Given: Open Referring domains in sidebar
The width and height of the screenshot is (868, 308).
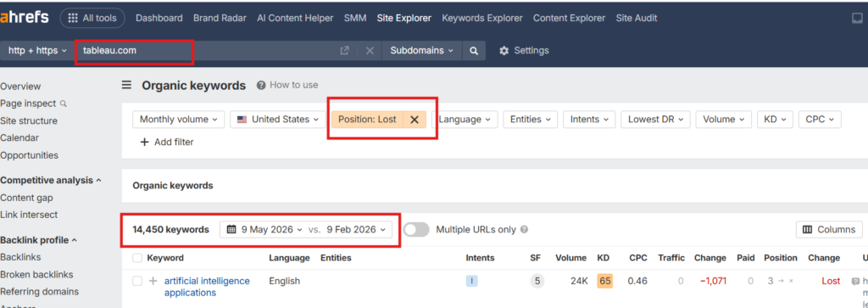Looking at the screenshot, I should click(39, 292).
